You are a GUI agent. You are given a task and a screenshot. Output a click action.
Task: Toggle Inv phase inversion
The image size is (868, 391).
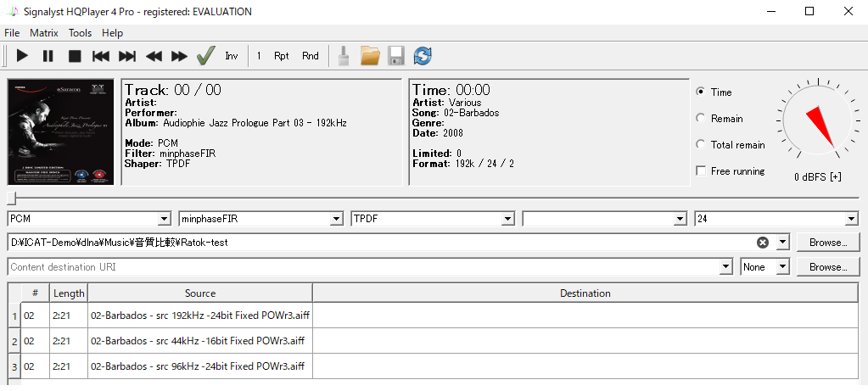pos(232,56)
